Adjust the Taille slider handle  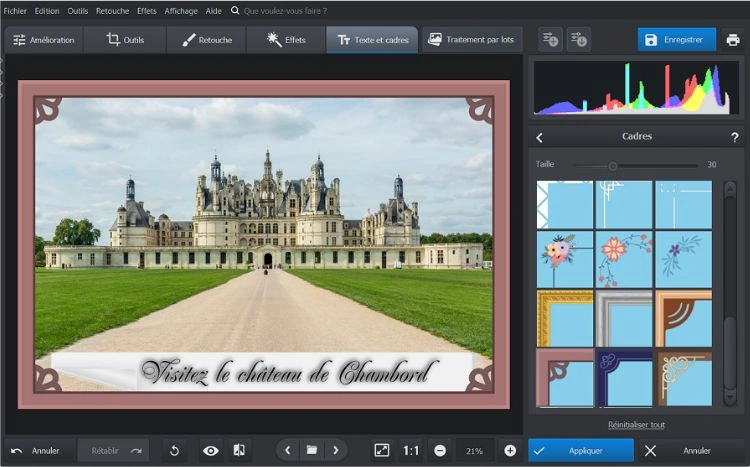coord(613,166)
